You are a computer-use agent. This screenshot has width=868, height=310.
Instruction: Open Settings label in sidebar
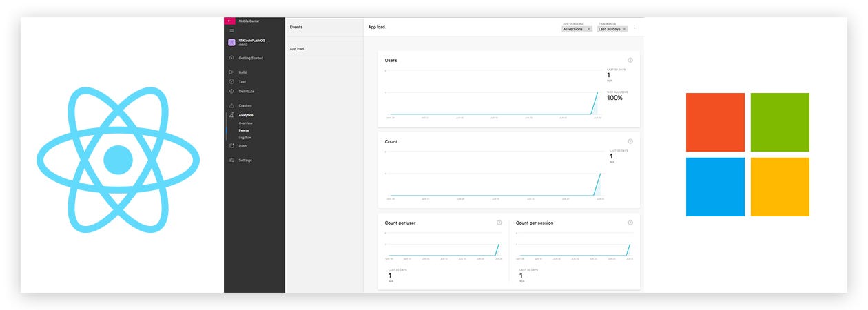[245, 160]
